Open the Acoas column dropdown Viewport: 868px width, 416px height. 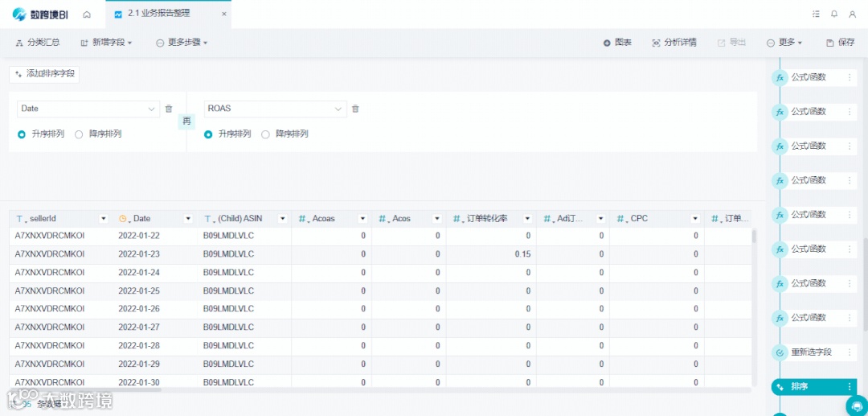362,219
